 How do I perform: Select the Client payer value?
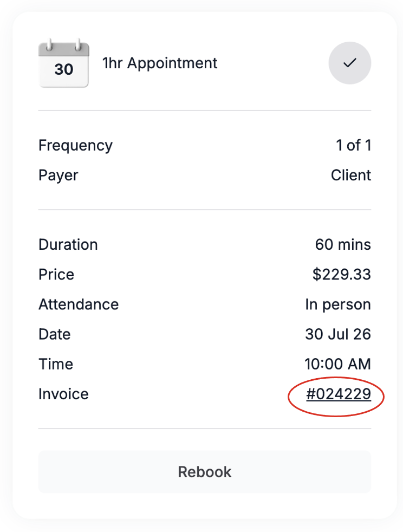(x=351, y=176)
